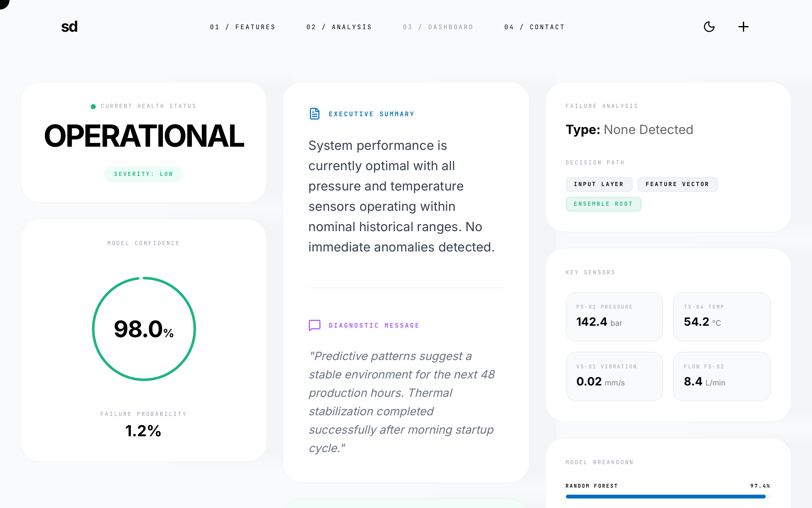Open the TS-04 Temp sensor card
Viewport: 812px width, 508px height.
pyautogui.click(x=722, y=317)
